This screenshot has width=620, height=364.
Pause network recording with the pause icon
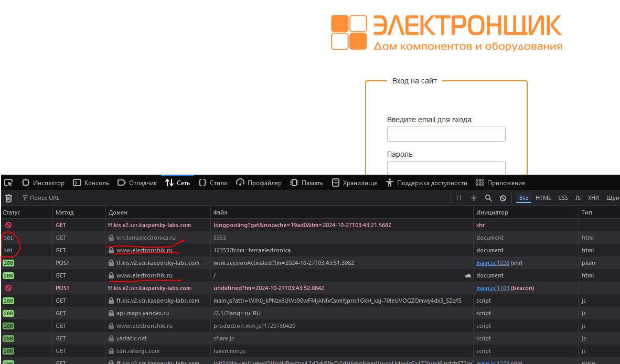coord(458,198)
